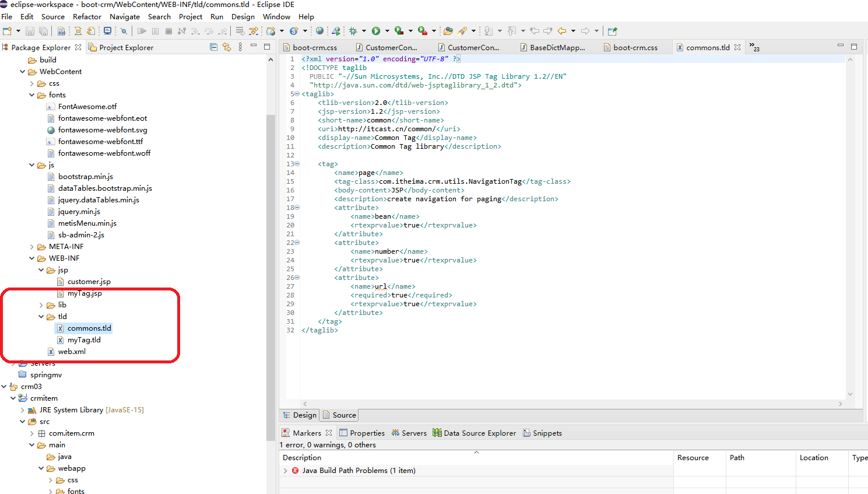Click the Search flashlight toolbar icon
This screenshot has height=494, width=868.
[462, 31]
